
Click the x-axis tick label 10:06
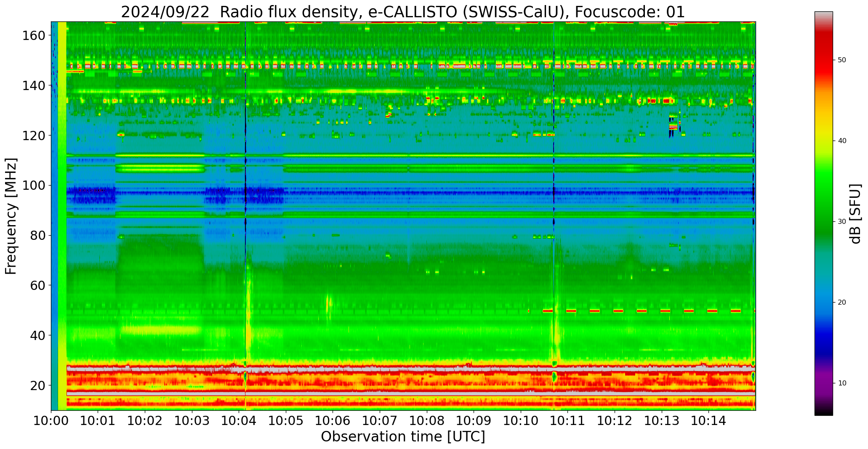[333, 421]
